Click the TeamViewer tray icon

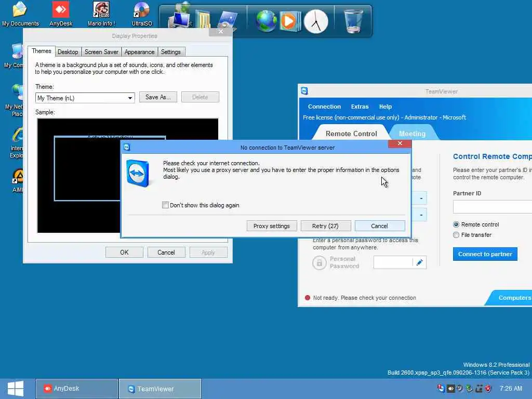point(441,388)
